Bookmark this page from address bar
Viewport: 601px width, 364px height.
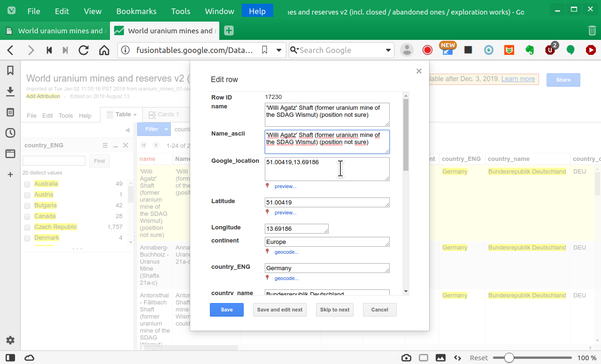[x=264, y=50]
